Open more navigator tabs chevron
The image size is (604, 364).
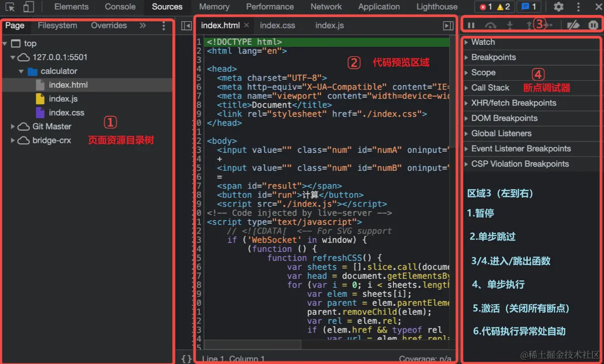click(143, 25)
